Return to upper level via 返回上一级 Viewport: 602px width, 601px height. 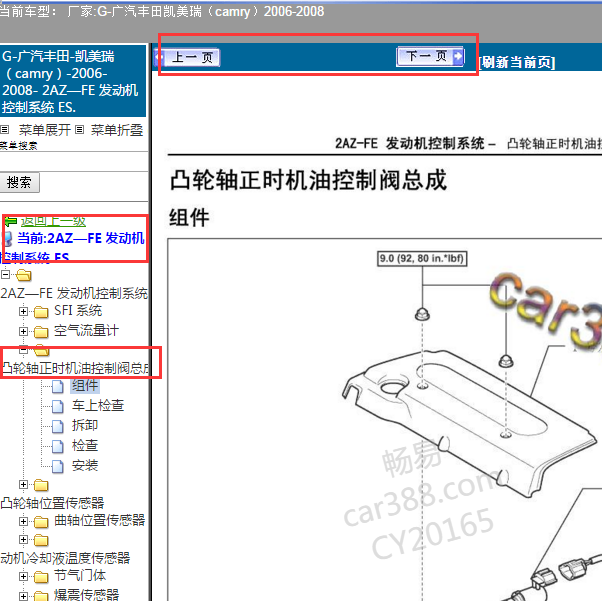(53, 222)
